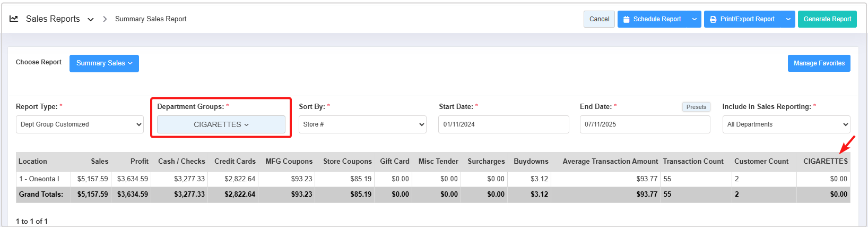Open the Schedule Report dropdown arrow
The height and width of the screenshot is (227, 868).
[694, 19]
